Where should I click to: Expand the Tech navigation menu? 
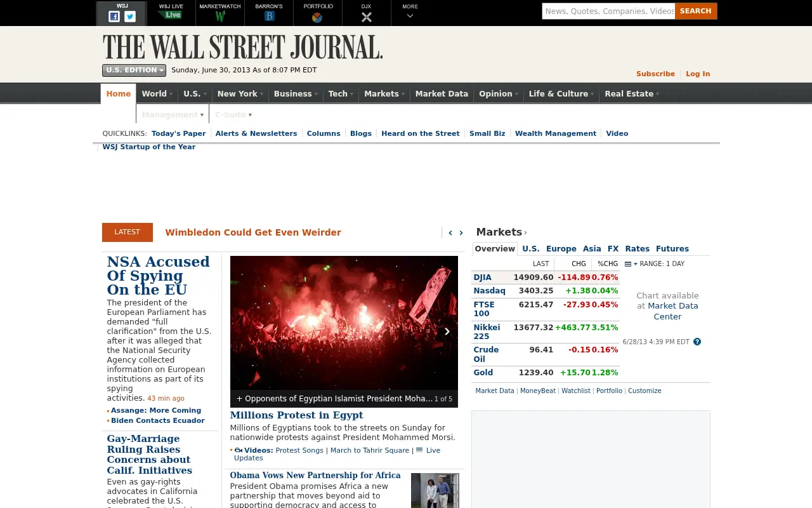[x=341, y=94]
